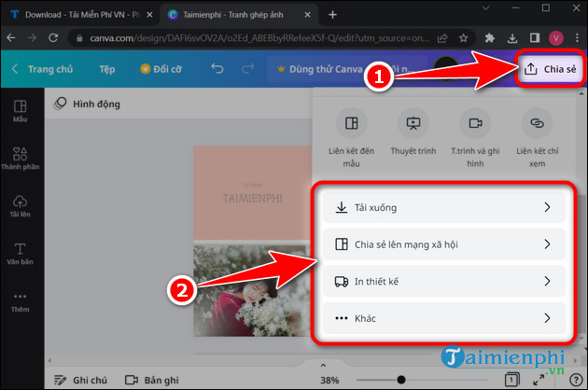The height and width of the screenshot is (390, 588).
Task: Select Liên kết chỉ xem option
Action: pyautogui.click(x=537, y=138)
